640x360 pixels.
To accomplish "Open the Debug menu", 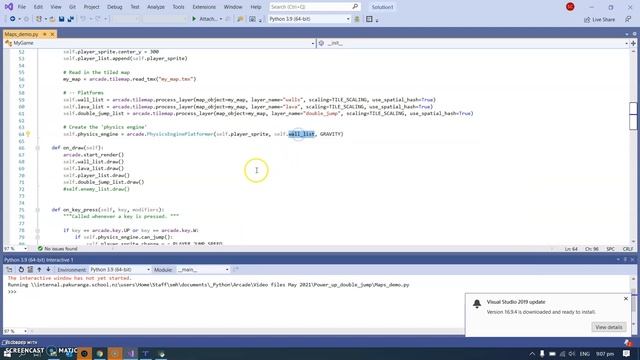I will 115,7.
